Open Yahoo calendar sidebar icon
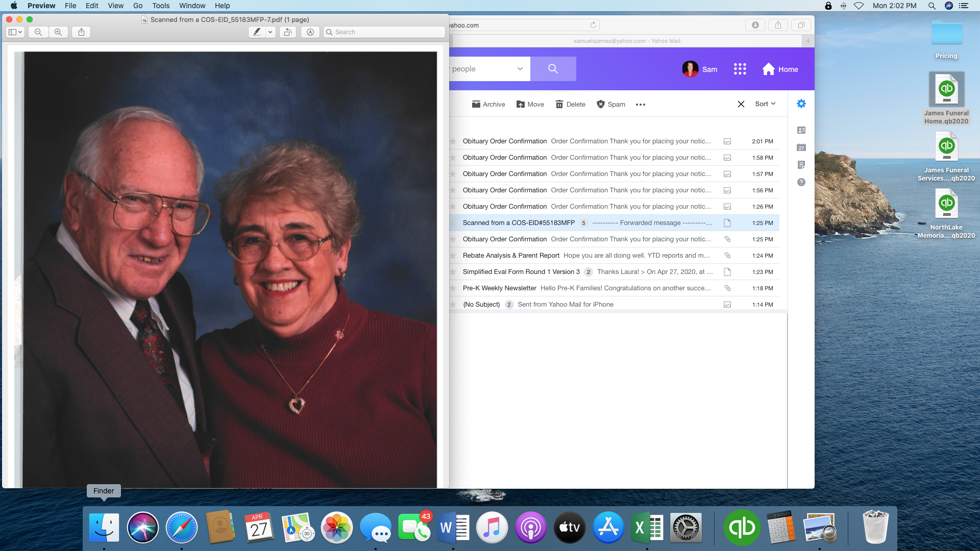The width and height of the screenshot is (980, 551). (801, 147)
